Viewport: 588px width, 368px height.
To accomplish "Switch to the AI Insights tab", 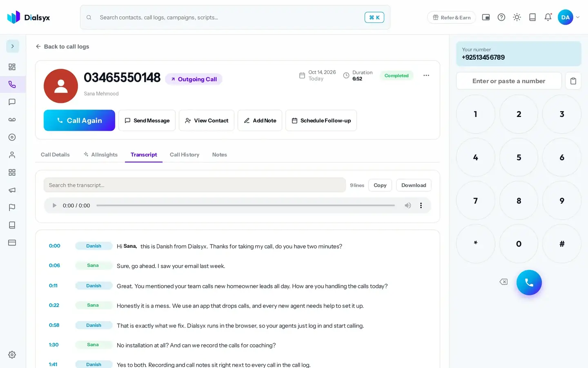I will coord(100,155).
